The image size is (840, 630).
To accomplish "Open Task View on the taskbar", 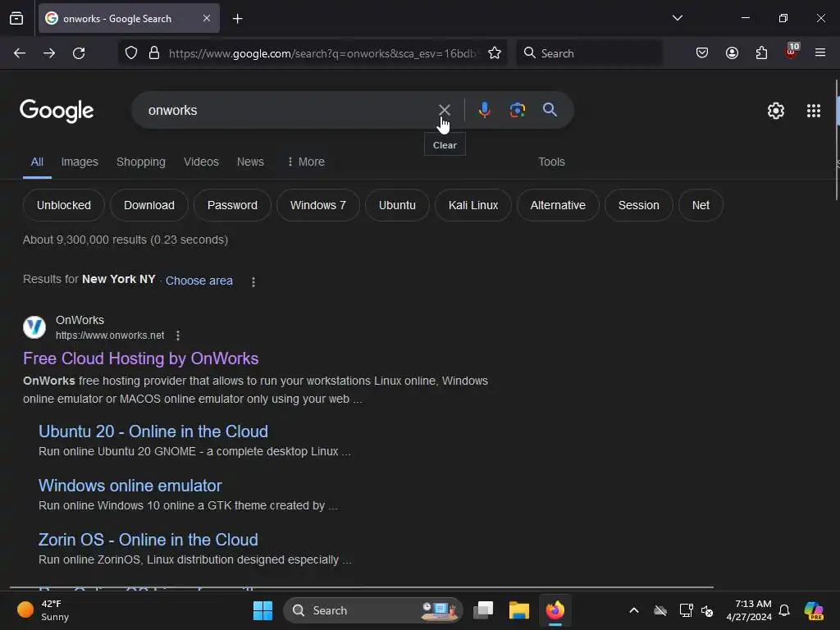I will pos(483,610).
